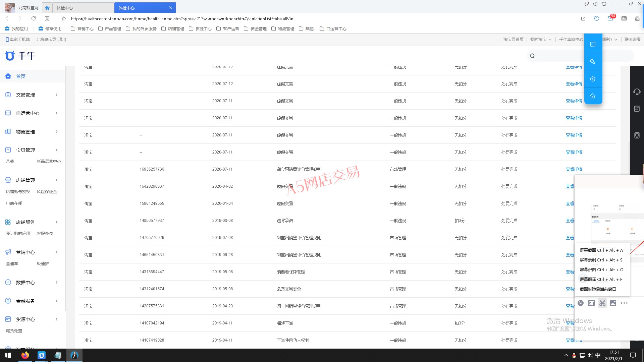Viewport: 644px width, 362px height.
Task: Click 危及交易安全 cell
Action: 289,289
